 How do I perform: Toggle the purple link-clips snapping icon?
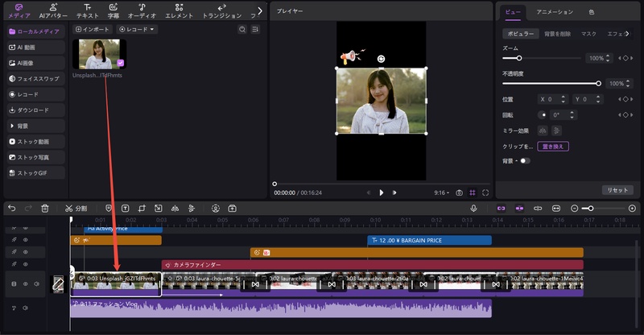tap(501, 209)
